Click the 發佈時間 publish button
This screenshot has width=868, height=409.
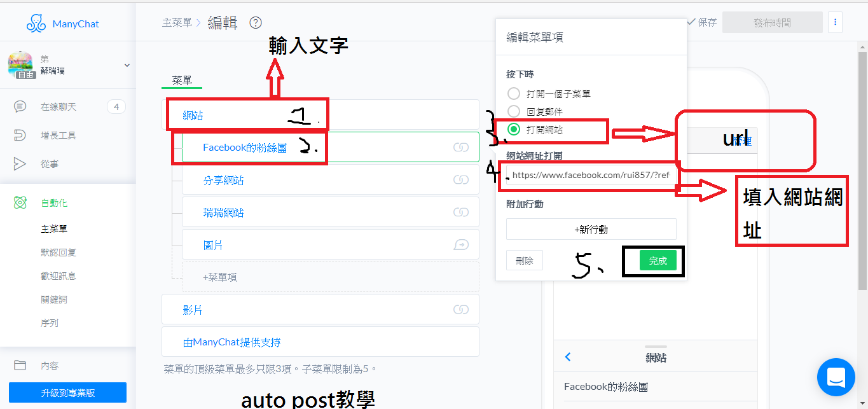pyautogui.click(x=773, y=23)
